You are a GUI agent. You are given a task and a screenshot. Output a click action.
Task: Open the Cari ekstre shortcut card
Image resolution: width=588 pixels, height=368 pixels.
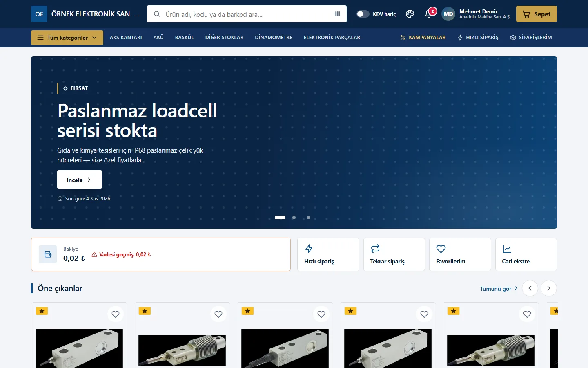[526, 254]
